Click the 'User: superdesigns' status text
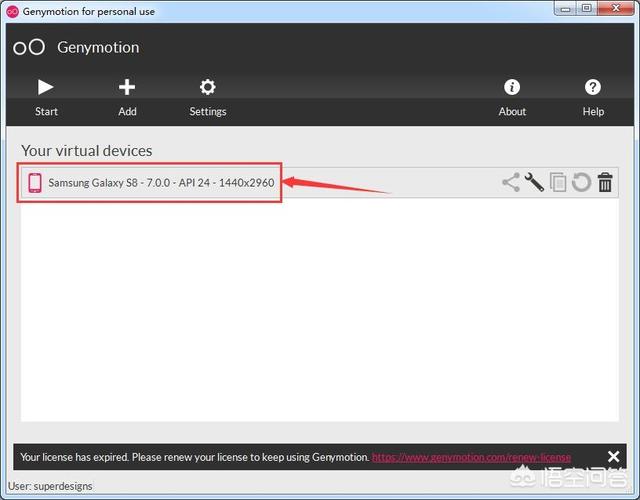 [x=50, y=487]
